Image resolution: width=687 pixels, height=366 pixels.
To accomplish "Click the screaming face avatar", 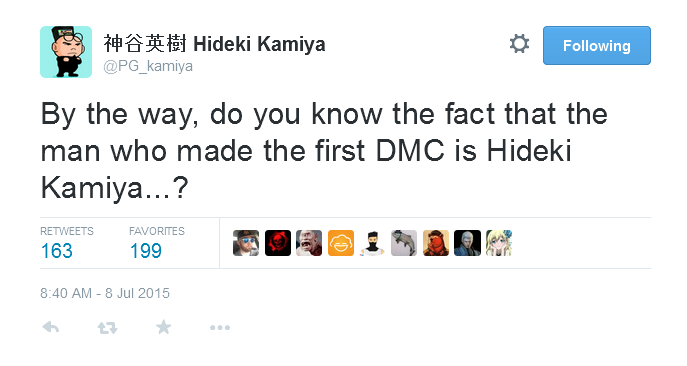I will click(x=309, y=243).
